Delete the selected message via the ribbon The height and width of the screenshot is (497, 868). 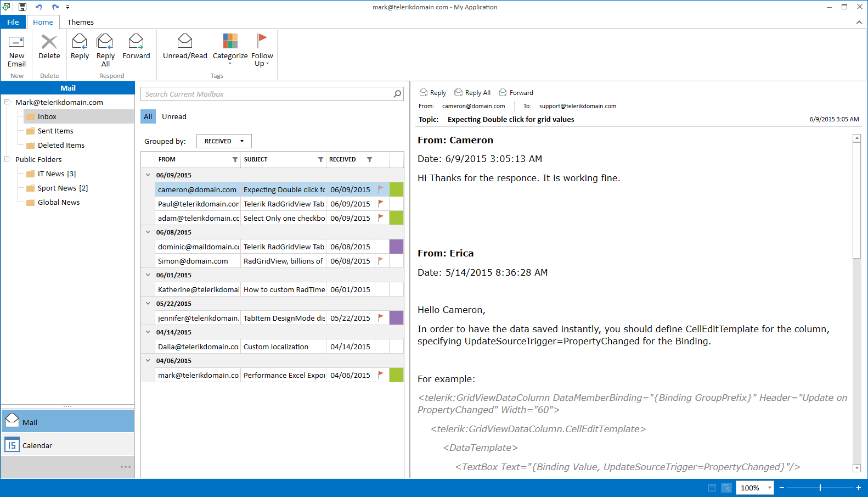pyautogui.click(x=49, y=47)
